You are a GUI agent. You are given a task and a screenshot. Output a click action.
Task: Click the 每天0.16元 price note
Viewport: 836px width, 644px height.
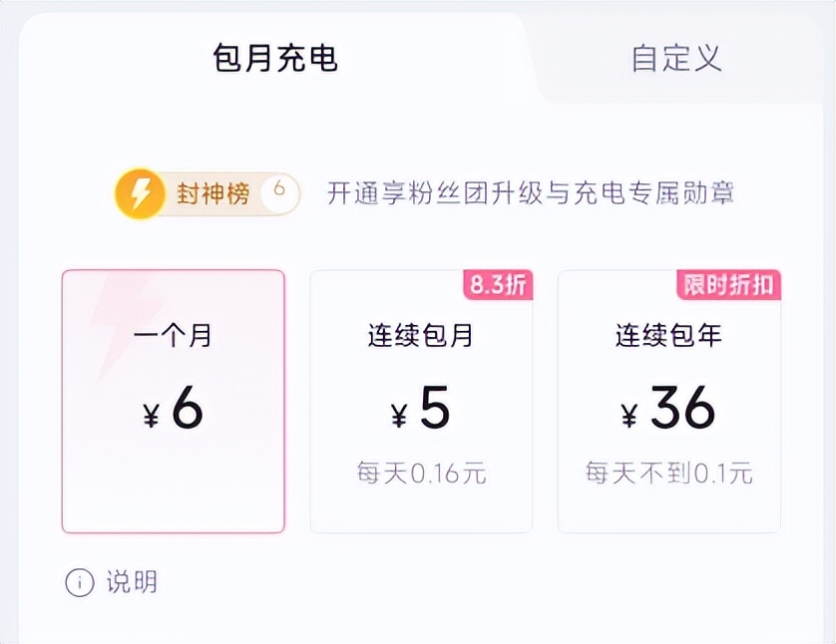pos(421,473)
